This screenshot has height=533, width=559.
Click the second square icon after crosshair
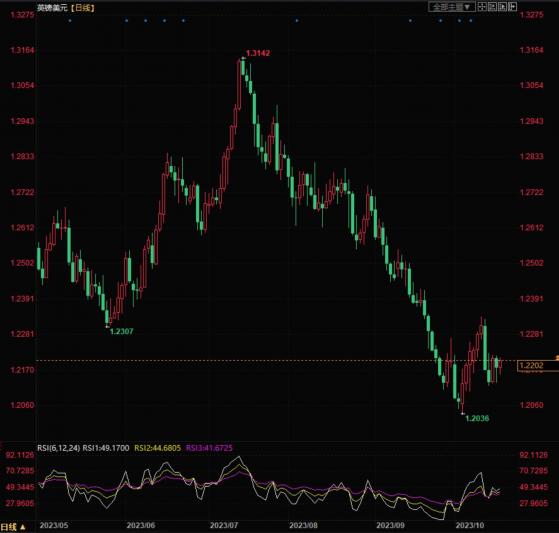click(x=492, y=6)
